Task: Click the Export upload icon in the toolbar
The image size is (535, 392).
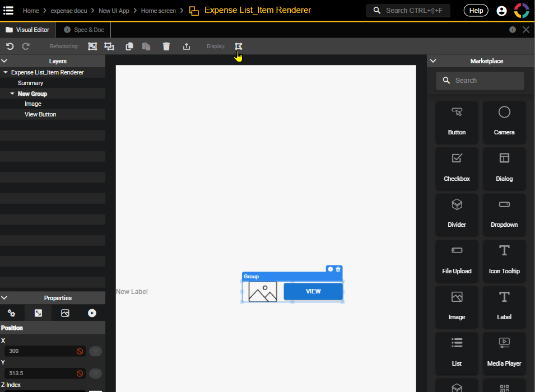Action: click(x=187, y=46)
